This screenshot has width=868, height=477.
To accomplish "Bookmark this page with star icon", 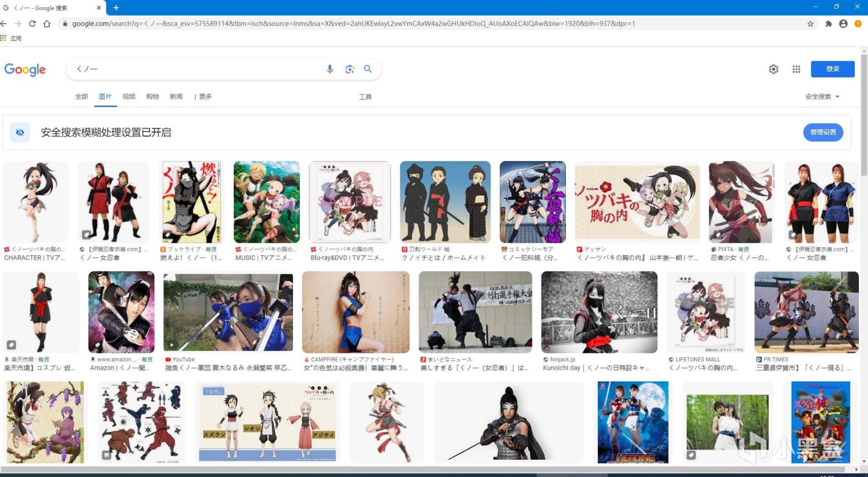I will pyautogui.click(x=810, y=24).
